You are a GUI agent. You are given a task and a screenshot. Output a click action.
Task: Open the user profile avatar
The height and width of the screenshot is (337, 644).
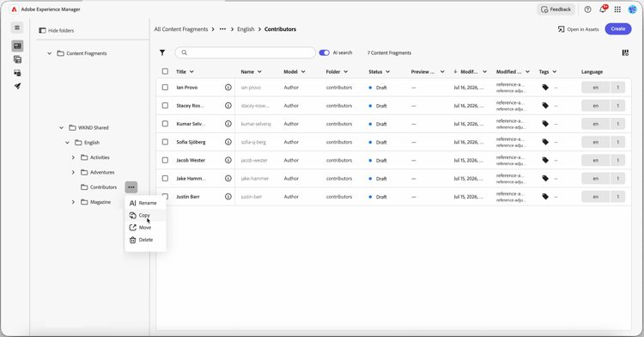click(632, 9)
